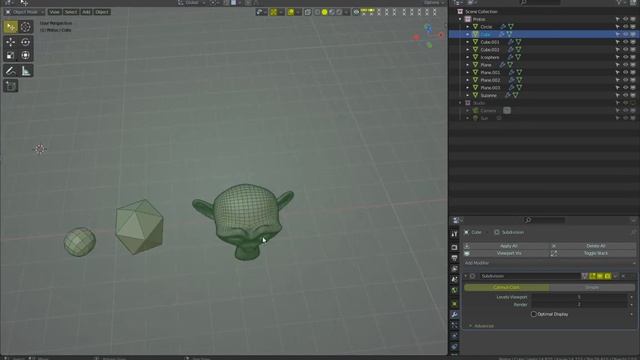Collapse the first collection in outliner
The image size is (640, 360).
point(460,19)
